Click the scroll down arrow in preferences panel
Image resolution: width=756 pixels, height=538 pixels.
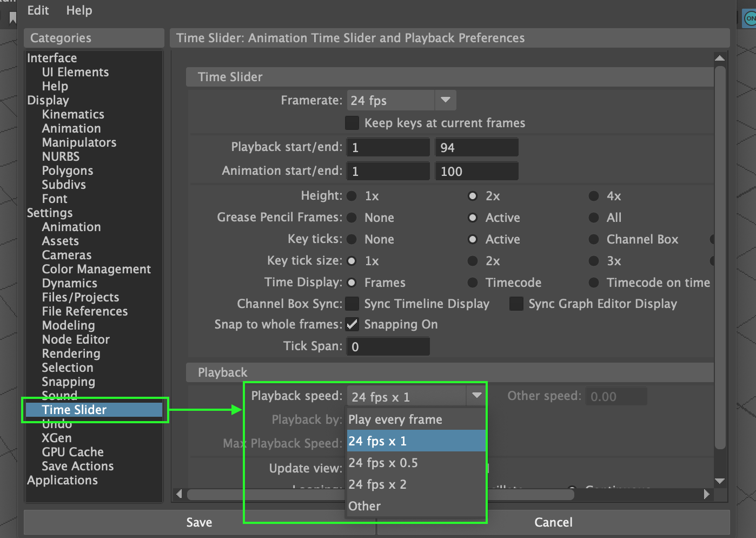[719, 481]
